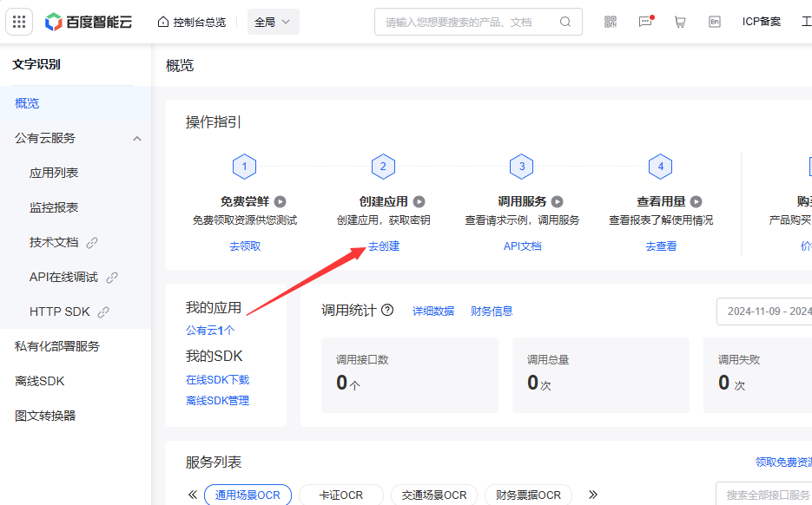Image resolution: width=812 pixels, height=505 pixels.
Task: Click the 在线SDK下载 link
Action: coord(217,380)
